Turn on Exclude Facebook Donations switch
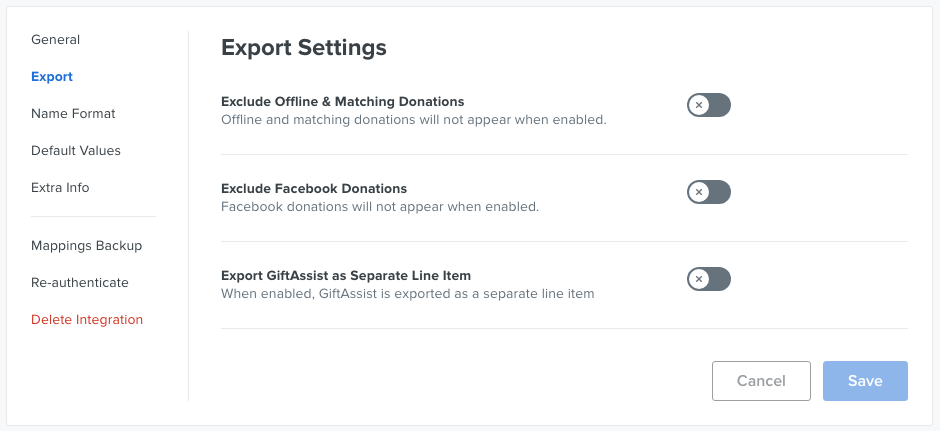The image size is (940, 431). (709, 192)
